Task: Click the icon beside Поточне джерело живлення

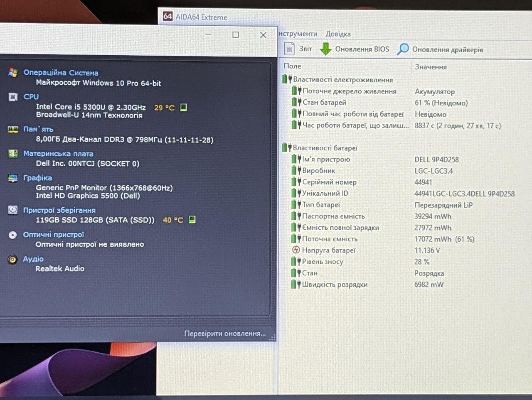Action: (x=296, y=90)
